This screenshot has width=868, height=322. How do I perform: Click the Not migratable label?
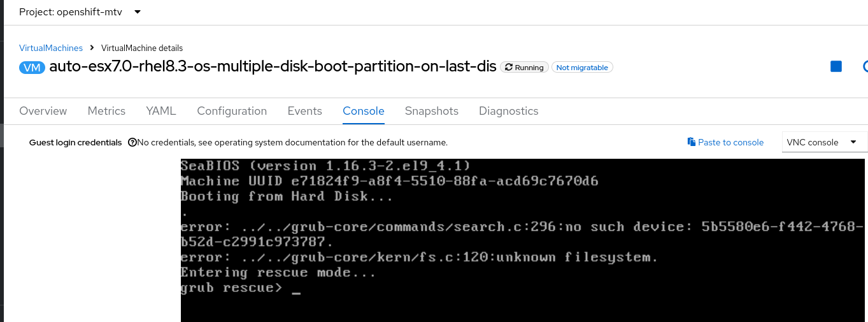tap(582, 68)
